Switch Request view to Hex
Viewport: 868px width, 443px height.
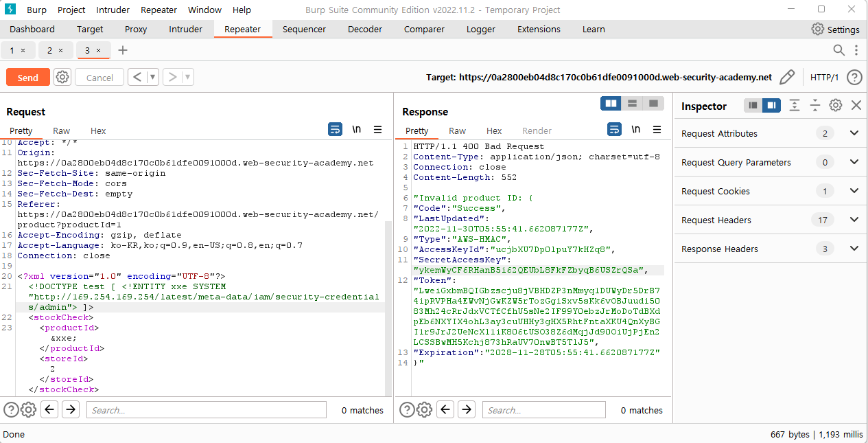click(x=98, y=130)
